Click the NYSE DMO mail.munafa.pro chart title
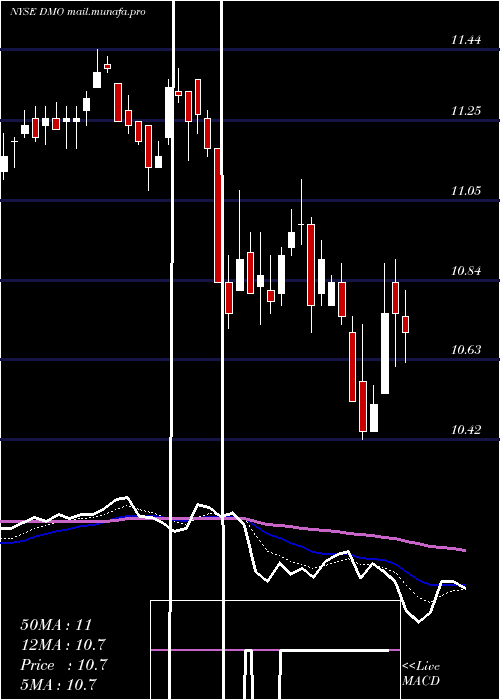 click(x=78, y=12)
